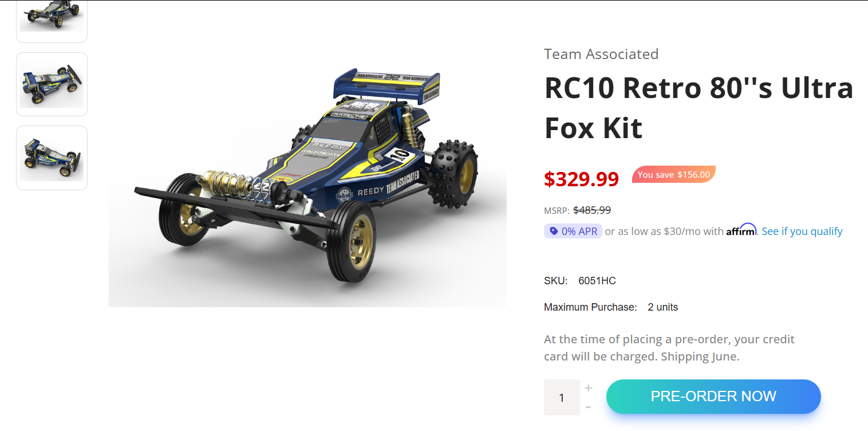Image resolution: width=868 pixels, height=431 pixels.
Task: Click the 6051HC SKU value
Action: click(x=597, y=281)
